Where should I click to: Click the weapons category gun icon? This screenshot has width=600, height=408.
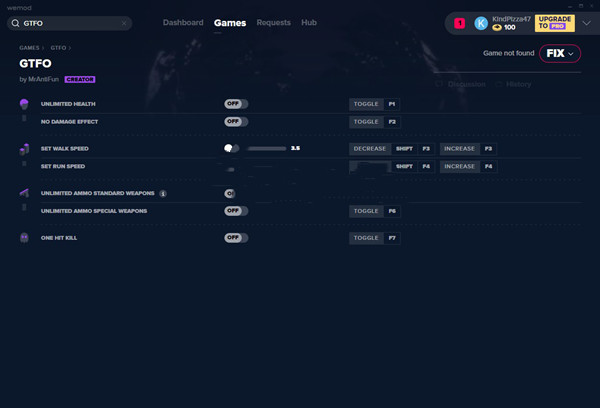click(x=24, y=193)
